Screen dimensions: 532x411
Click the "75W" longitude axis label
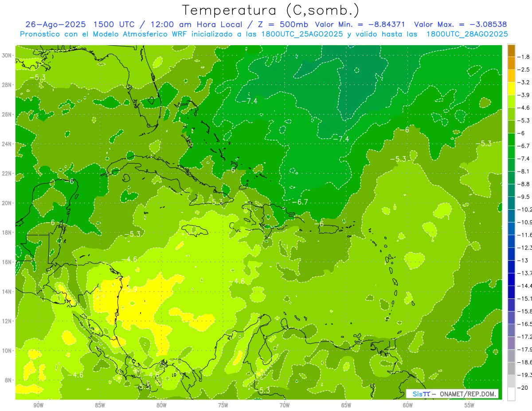click(223, 405)
